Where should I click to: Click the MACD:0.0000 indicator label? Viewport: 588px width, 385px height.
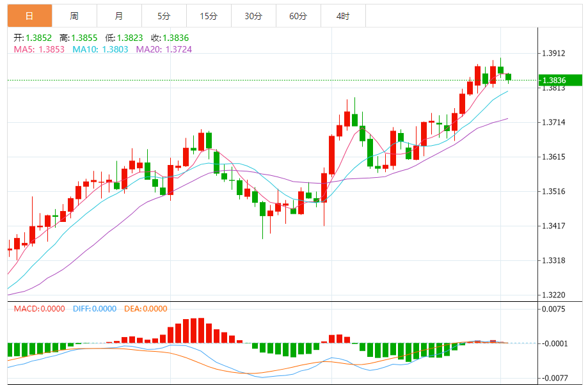(40, 309)
